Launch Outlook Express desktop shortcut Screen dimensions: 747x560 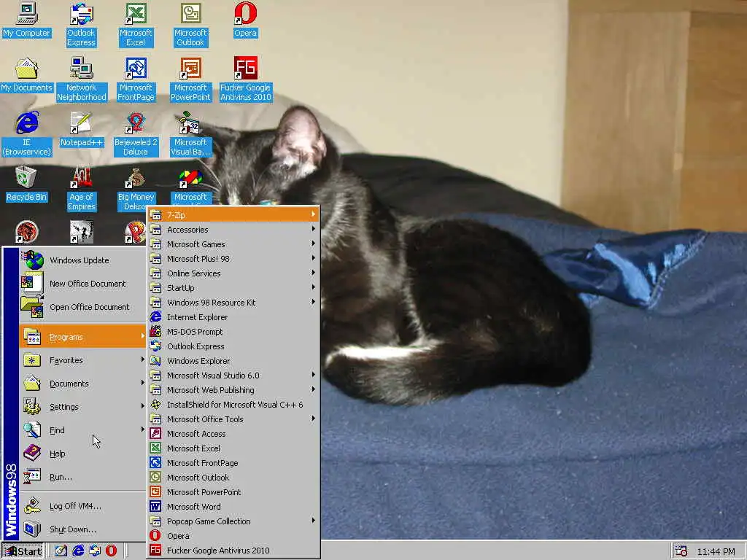pyautogui.click(x=81, y=24)
